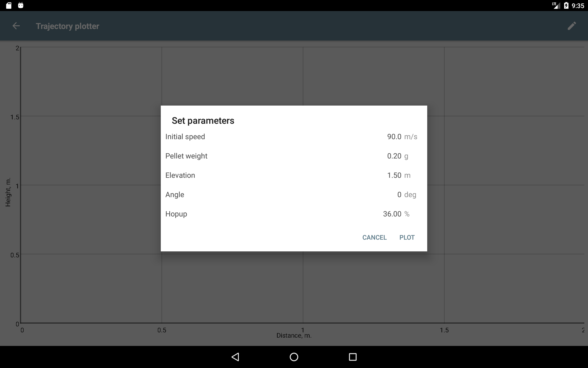Open recent apps square button

point(353,357)
